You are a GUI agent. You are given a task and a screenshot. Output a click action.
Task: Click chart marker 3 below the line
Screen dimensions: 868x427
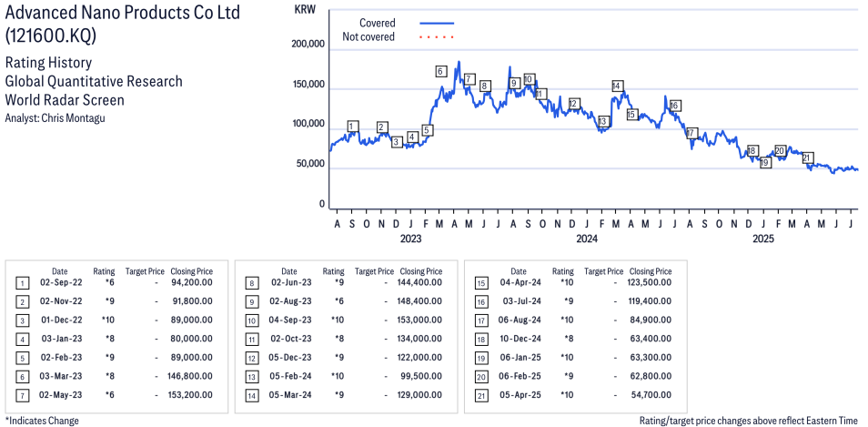pos(397,142)
